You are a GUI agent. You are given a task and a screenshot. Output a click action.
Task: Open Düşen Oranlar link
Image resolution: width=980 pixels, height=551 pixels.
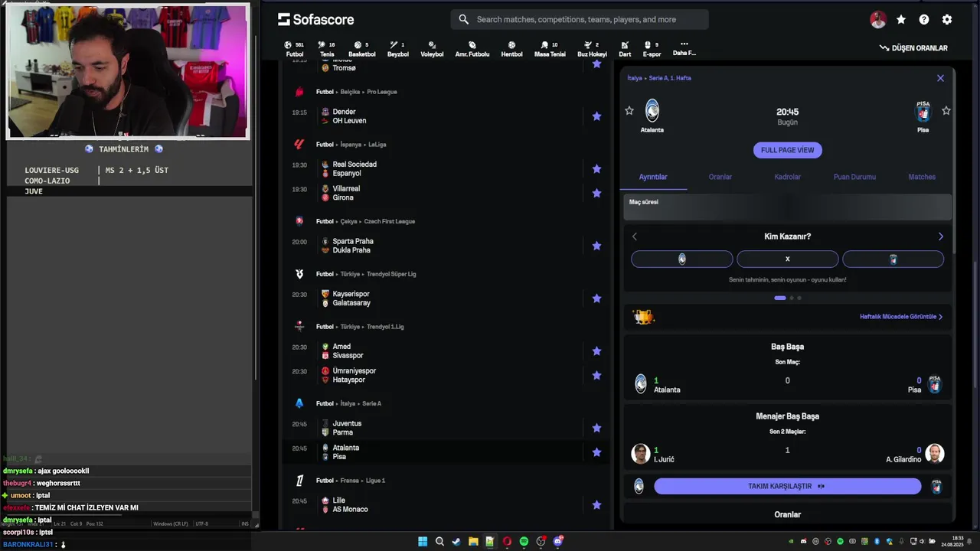pyautogui.click(x=913, y=47)
